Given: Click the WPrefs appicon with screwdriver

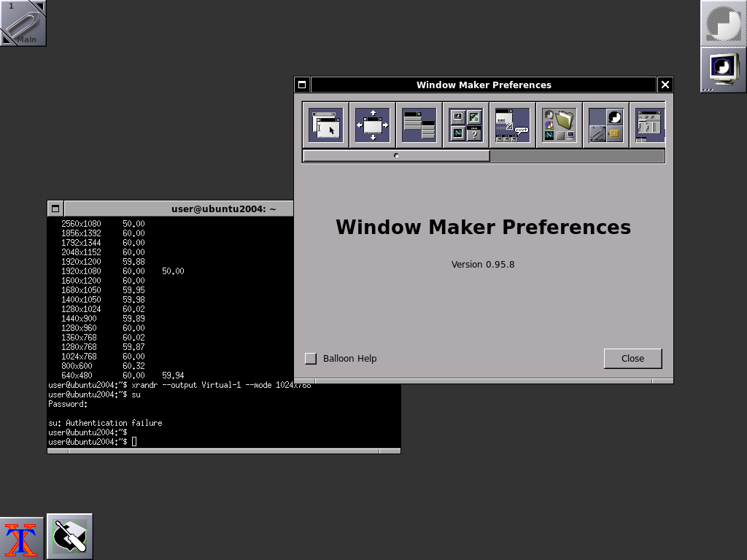Looking at the screenshot, I should point(69,537).
